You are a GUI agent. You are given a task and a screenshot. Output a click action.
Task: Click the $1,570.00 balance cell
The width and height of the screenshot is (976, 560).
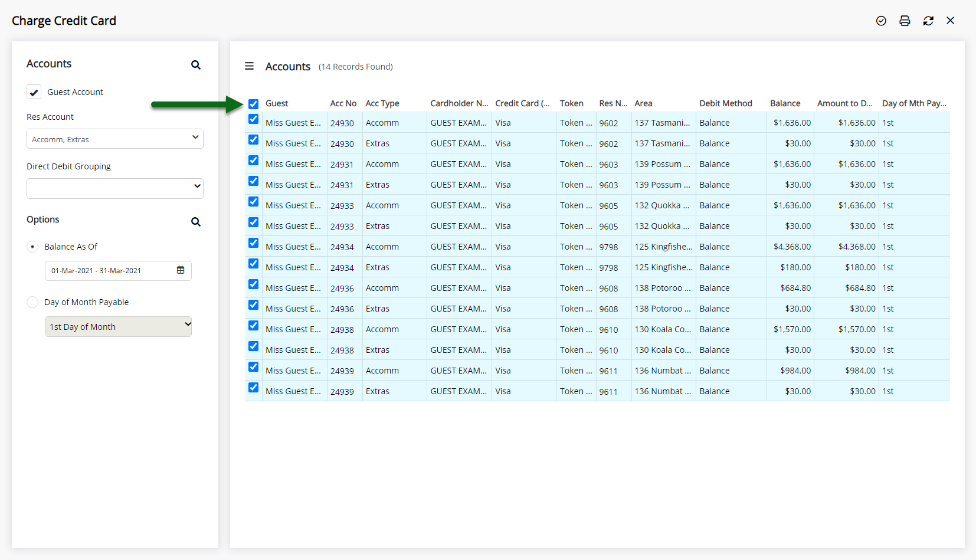792,329
